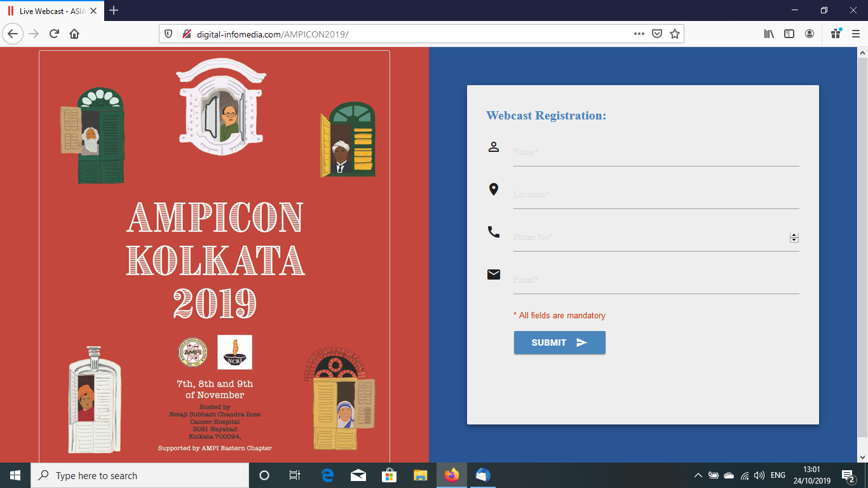Click the up arrow on the Phone No stepper

pos(794,234)
